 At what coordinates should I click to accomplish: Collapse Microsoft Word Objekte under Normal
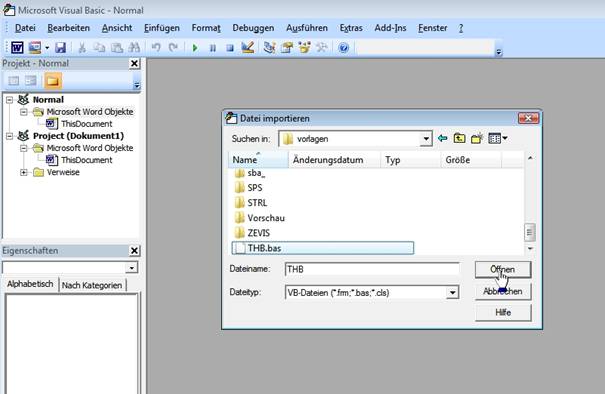click(24, 112)
